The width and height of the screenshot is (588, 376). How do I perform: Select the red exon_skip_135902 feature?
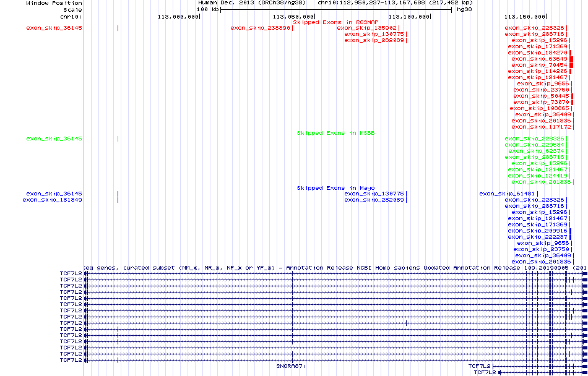(x=370, y=28)
